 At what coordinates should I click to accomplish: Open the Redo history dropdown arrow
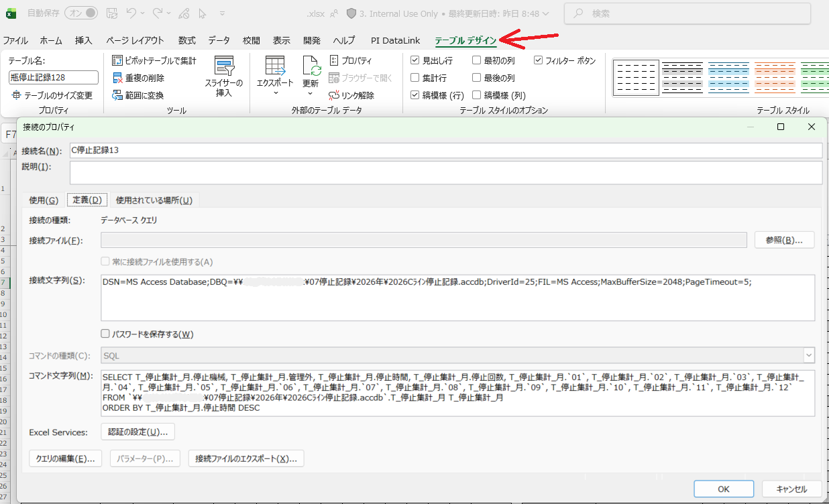pyautogui.click(x=170, y=13)
